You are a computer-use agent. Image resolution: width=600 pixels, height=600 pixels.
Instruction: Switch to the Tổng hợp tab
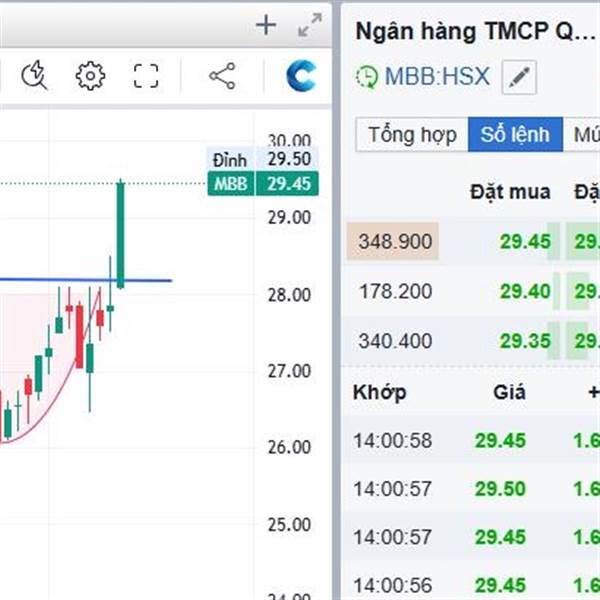412,135
